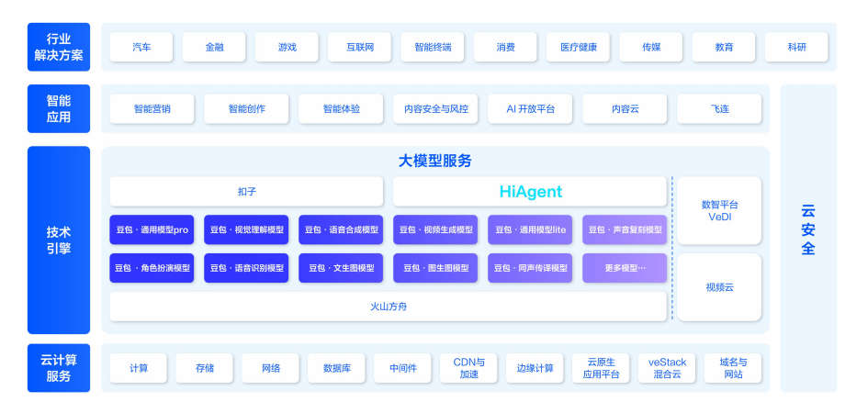The height and width of the screenshot is (413, 868).
Task: Open the 医疗健康 solution tile
Action: tap(579, 47)
